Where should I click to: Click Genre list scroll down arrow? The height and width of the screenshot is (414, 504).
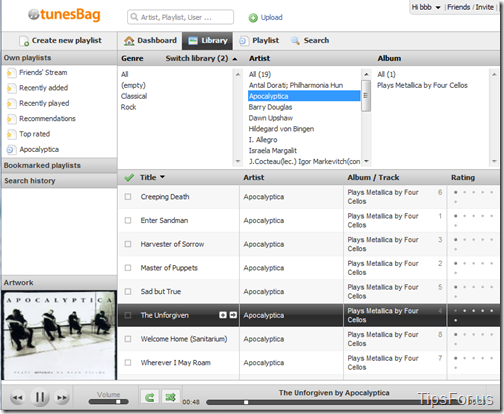[x=238, y=161]
